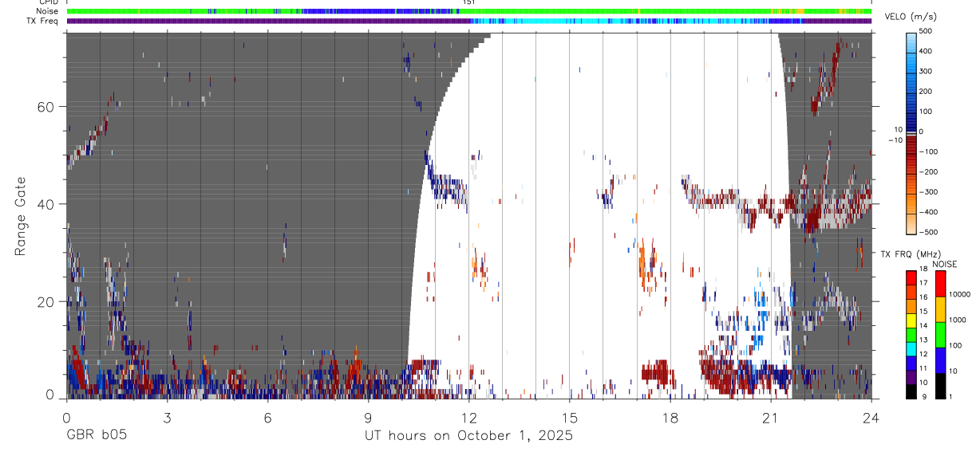Click the x-axis tick label '18'
Image resolution: width=980 pixels, height=452 pixels.
[670, 418]
